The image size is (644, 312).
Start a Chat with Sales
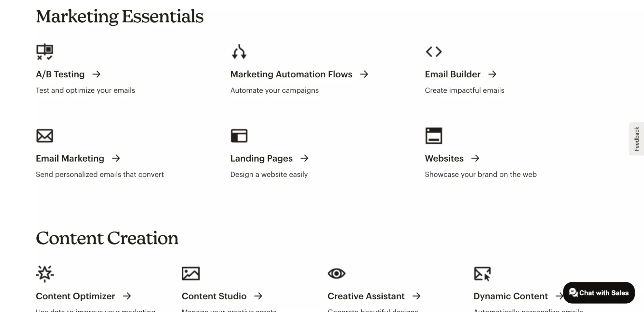pos(599,293)
